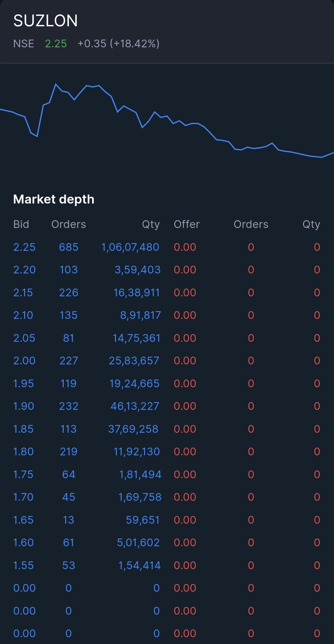The image size is (334, 644).
Task: Tap quantity 19,24,665
Action: tap(134, 384)
